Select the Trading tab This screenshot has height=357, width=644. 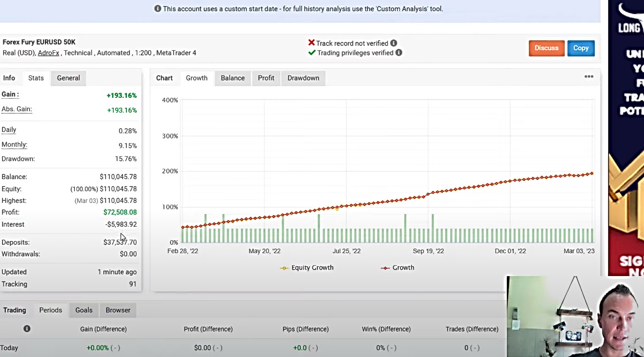(x=15, y=310)
